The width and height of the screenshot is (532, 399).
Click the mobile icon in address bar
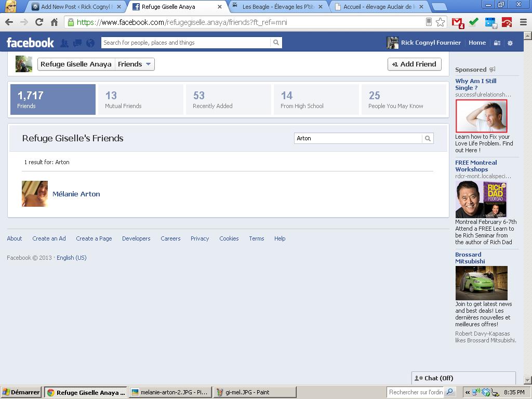[429, 22]
